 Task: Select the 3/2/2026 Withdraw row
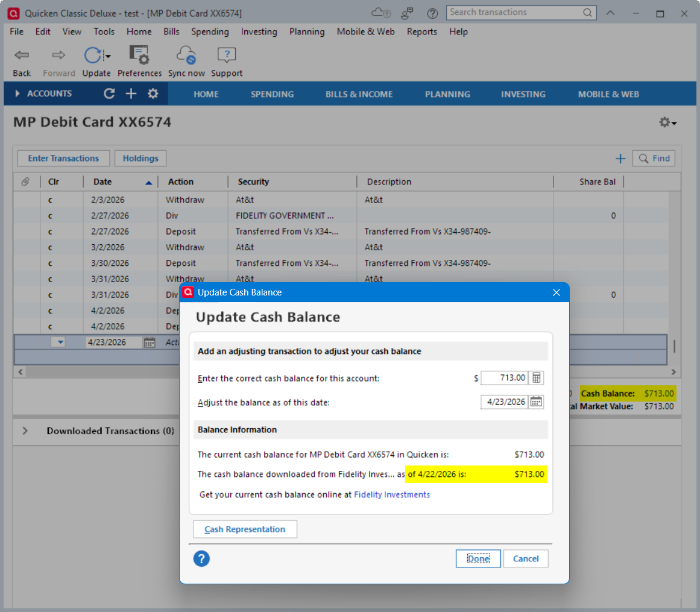[341, 247]
